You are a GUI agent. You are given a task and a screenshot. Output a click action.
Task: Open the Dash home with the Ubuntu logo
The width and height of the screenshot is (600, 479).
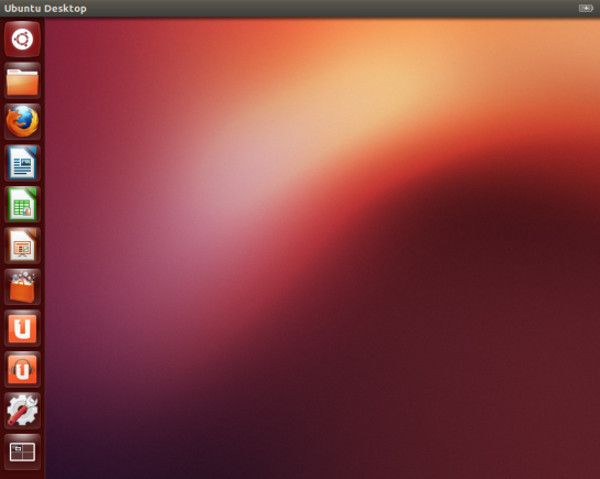point(22,39)
